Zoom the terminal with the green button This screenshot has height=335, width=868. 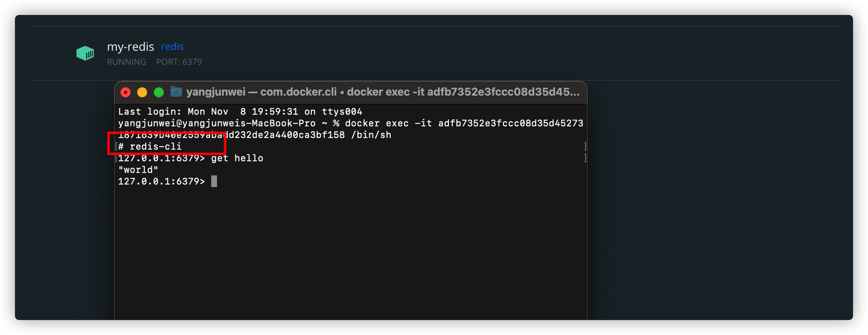click(159, 92)
